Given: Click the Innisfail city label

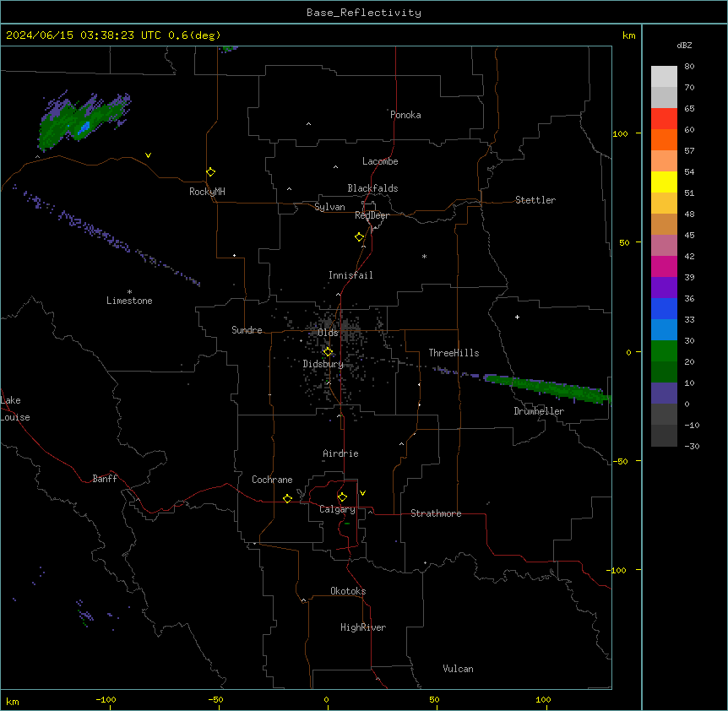Looking at the screenshot, I should 350,275.
